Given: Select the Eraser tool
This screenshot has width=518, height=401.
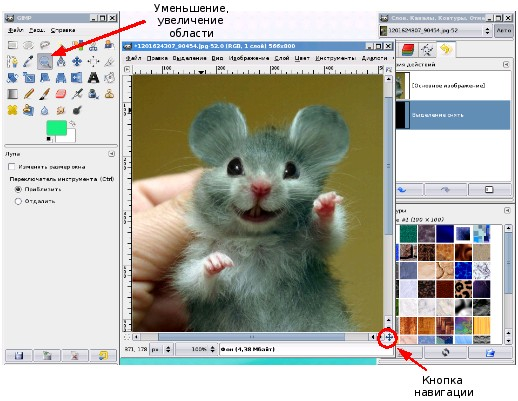Looking at the screenshot, I should [61, 94].
